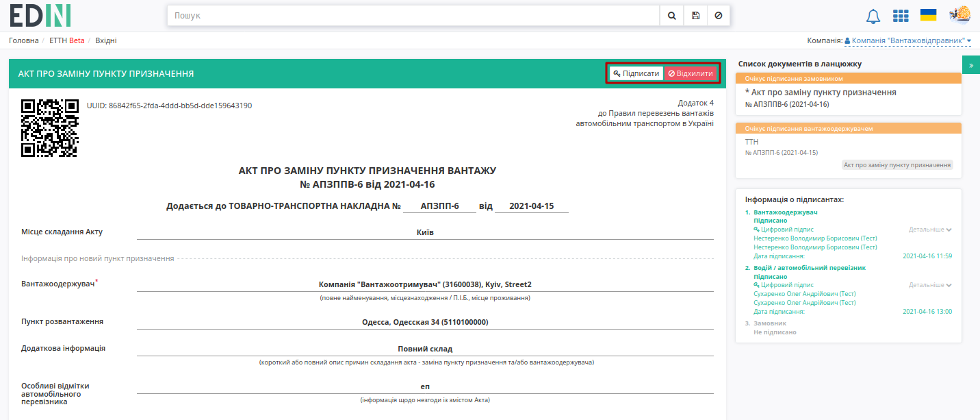980x420 pixels.
Task: Open the notifications bell
Action: (x=873, y=16)
